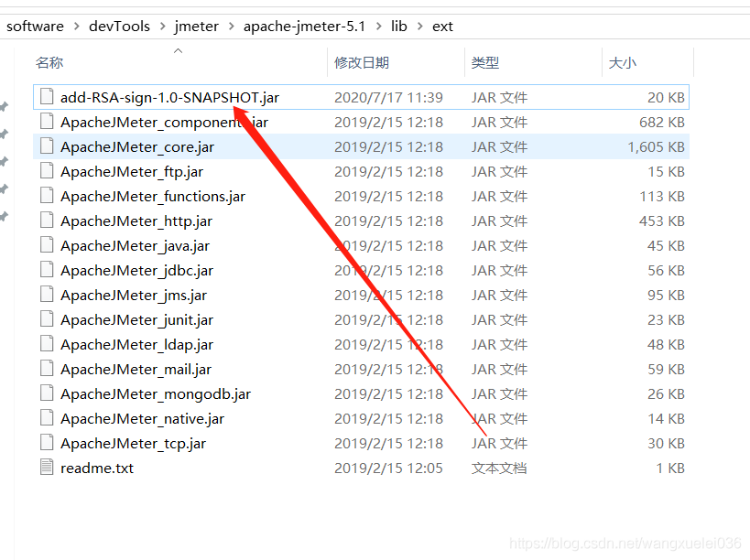750x560 pixels.
Task: Click the ApacheJMeter_tcp.jar file icon
Action: click(x=47, y=443)
